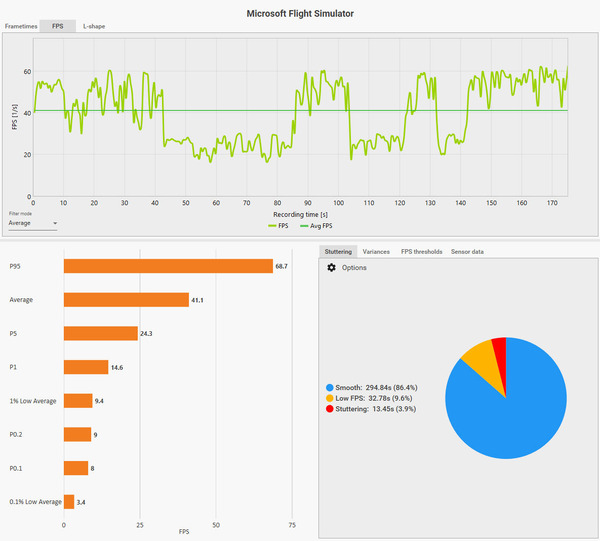Click the Average 41.1 orange bar
The image size is (600, 541).
pyautogui.click(x=126, y=300)
